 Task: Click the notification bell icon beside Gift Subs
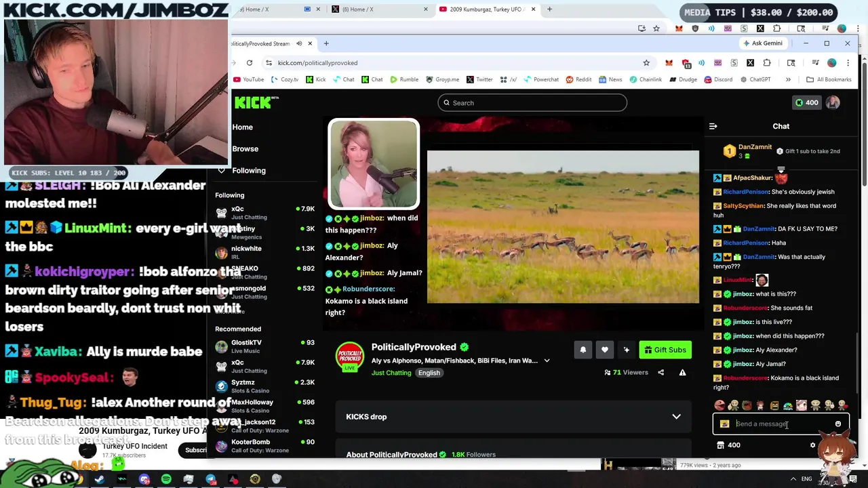coord(583,350)
